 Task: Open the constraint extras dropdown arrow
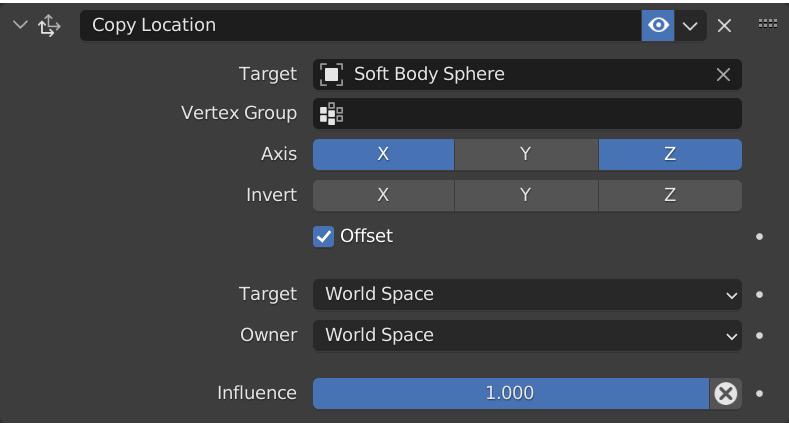[x=690, y=26]
